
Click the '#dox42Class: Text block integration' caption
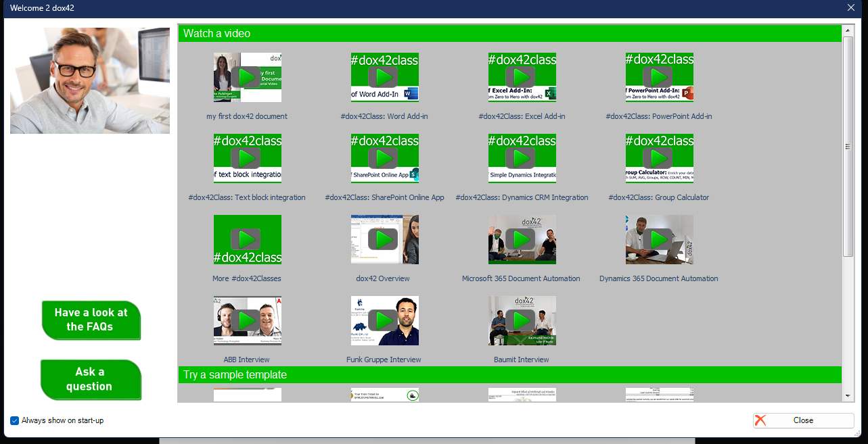point(247,197)
